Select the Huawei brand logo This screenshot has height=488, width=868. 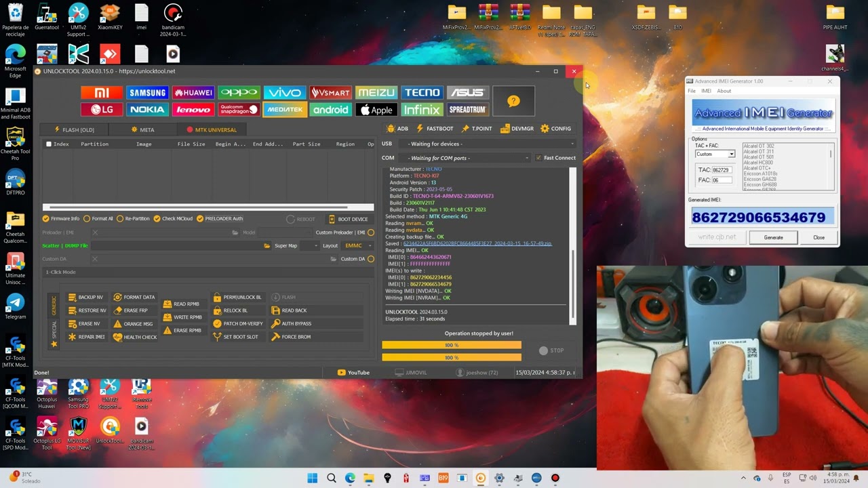tap(193, 93)
